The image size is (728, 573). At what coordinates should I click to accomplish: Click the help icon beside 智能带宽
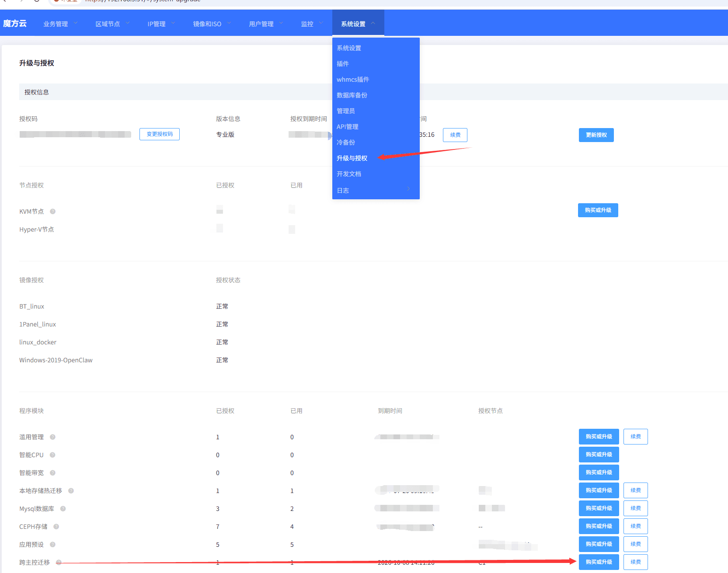click(x=52, y=473)
